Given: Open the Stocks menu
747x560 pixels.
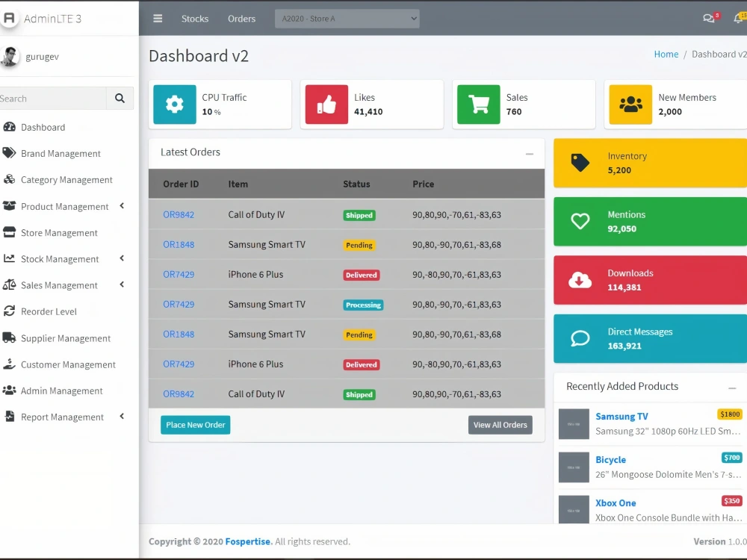Looking at the screenshot, I should 194,18.
